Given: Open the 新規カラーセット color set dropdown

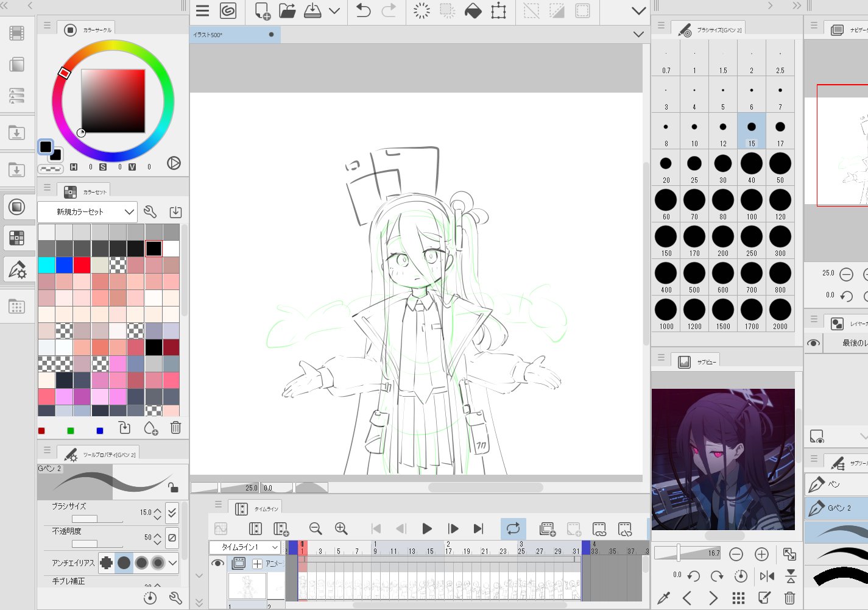Looking at the screenshot, I should 86,212.
